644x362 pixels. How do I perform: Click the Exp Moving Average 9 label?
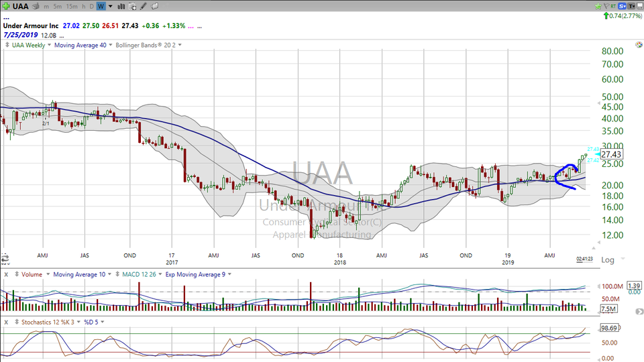point(195,274)
